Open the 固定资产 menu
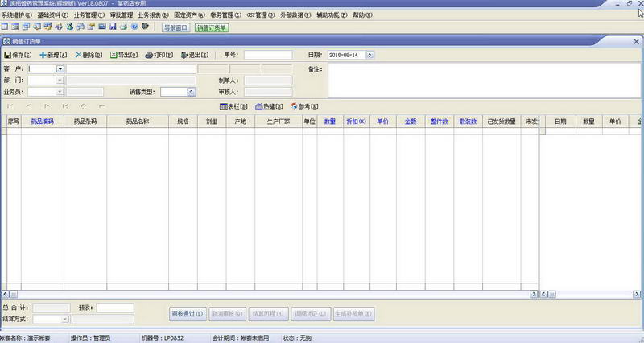 [x=189, y=14]
